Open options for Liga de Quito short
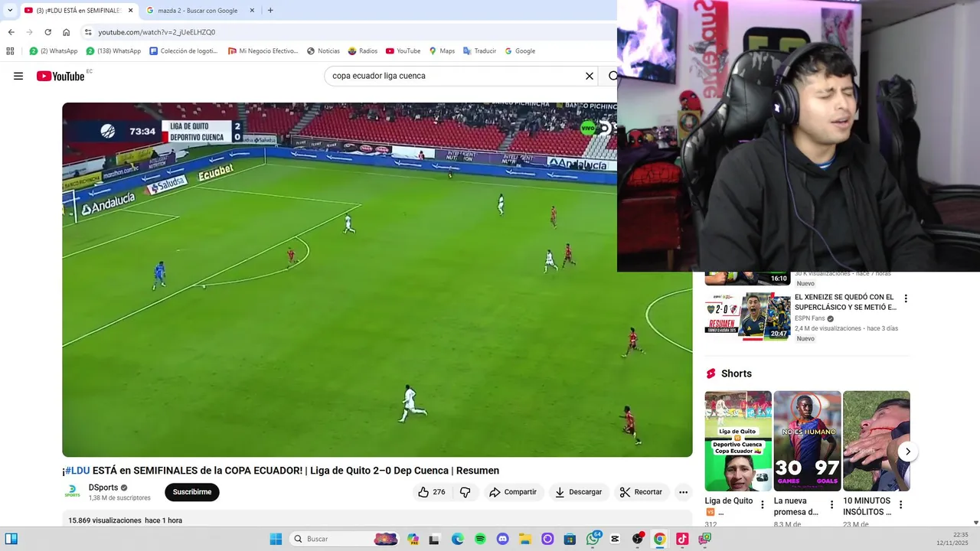This screenshot has width=980, height=551. (762, 505)
